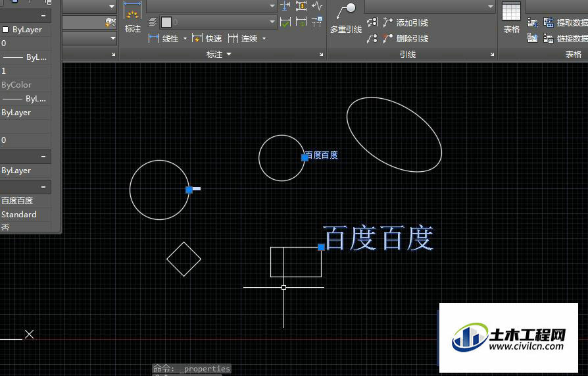Click the 连续 continue dimension tool
The image size is (588, 376).
[243, 38]
